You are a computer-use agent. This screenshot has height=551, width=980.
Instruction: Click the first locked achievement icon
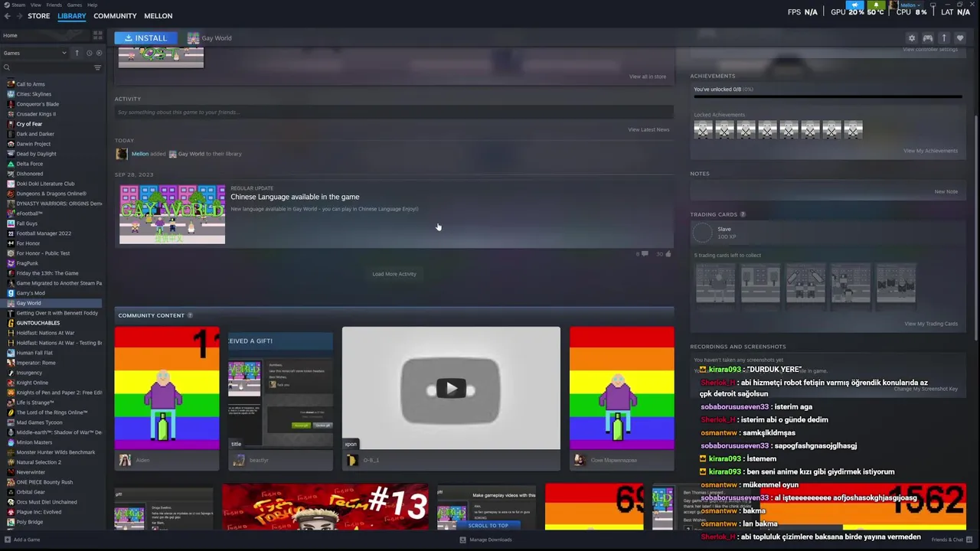point(703,130)
